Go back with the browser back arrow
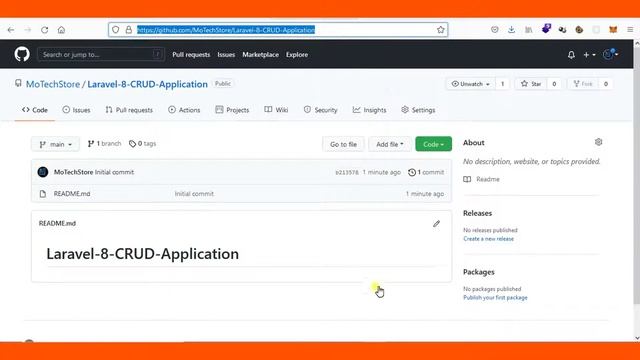The image size is (640, 360). 11,30
